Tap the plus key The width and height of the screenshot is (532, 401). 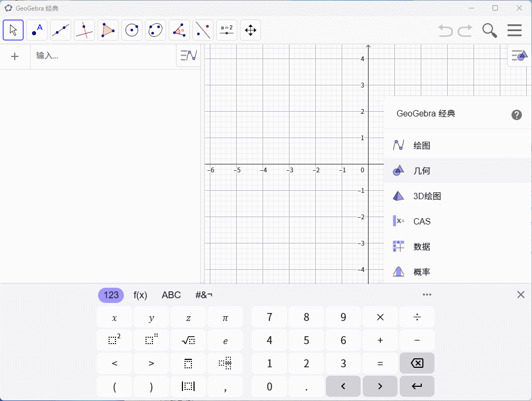[380, 340]
